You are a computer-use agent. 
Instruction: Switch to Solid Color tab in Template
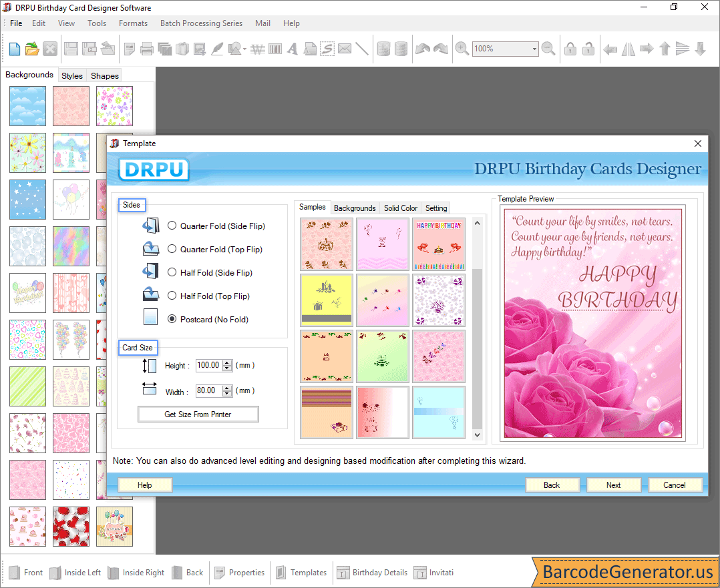(401, 208)
